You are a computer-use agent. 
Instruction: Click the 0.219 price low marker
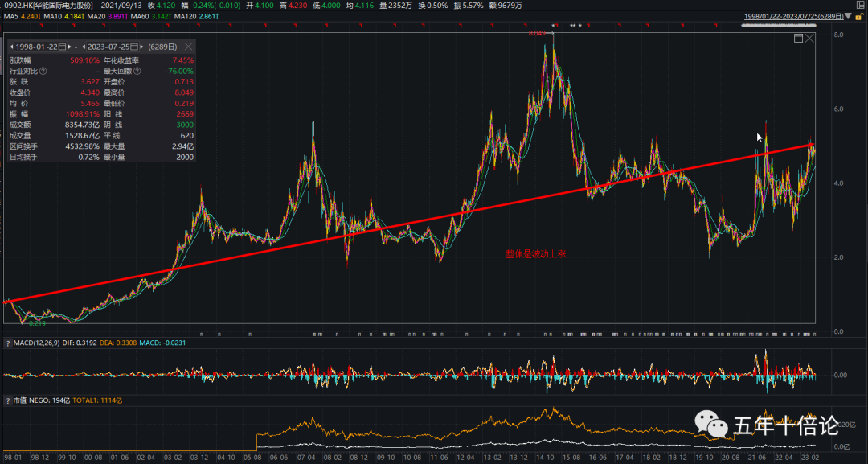pos(37,323)
